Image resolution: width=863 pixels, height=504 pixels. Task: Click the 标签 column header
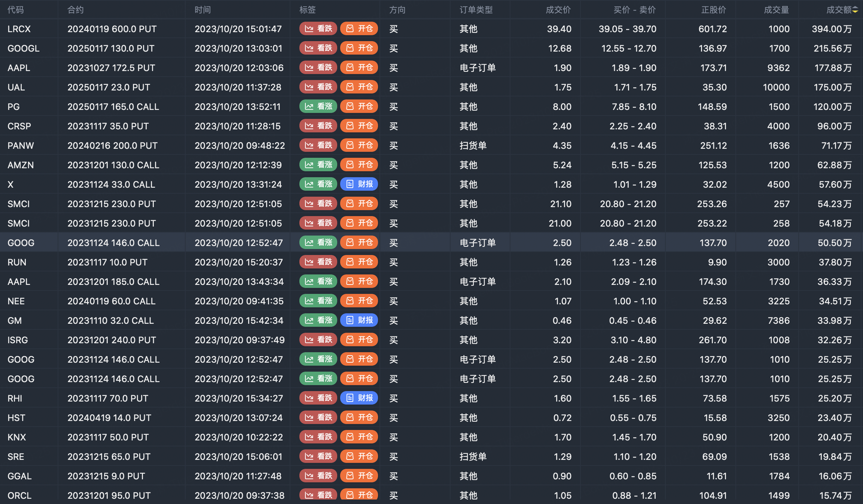(x=308, y=10)
